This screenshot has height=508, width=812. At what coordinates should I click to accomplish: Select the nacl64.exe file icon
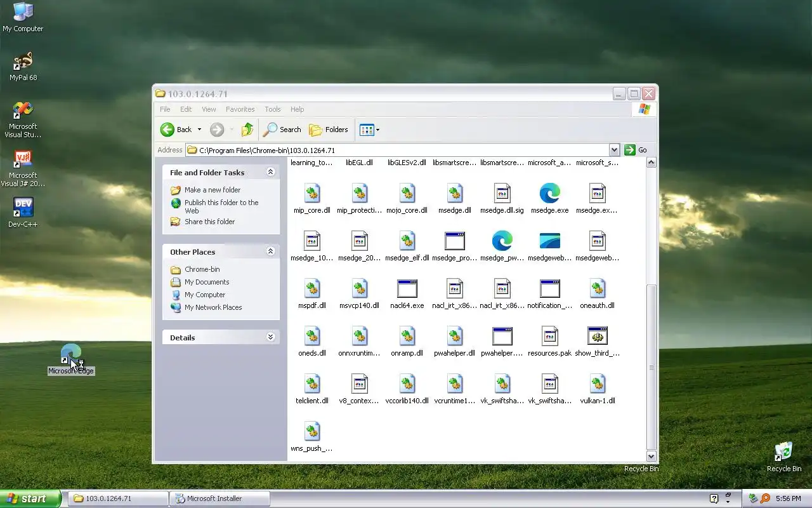pos(407,288)
